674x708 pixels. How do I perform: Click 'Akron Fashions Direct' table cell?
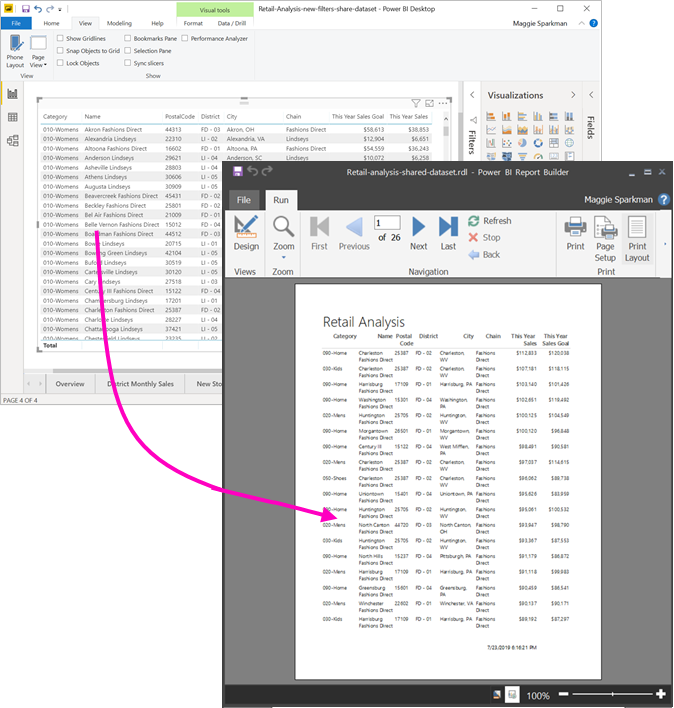[x=113, y=130]
